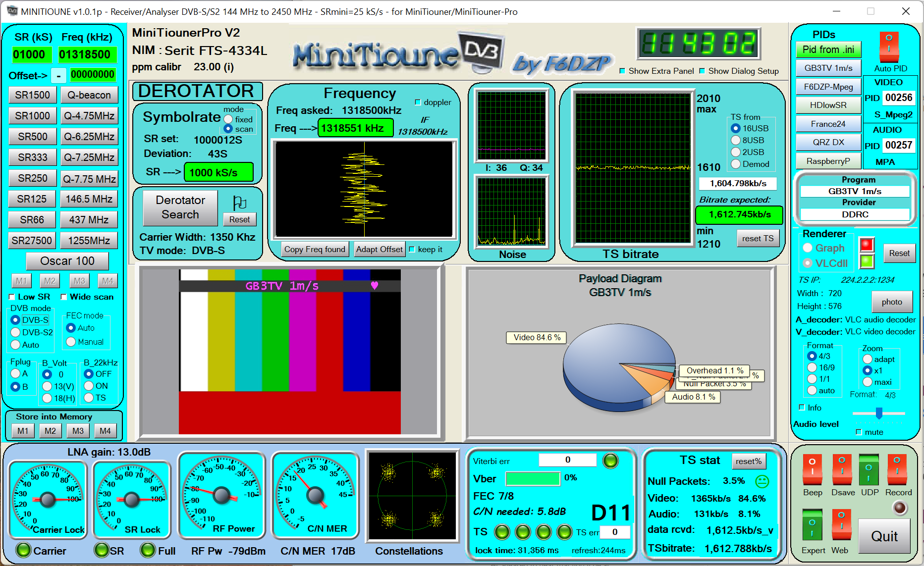Store into Memory M2
The height and width of the screenshot is (566, 924).
[x=50, y=431]
